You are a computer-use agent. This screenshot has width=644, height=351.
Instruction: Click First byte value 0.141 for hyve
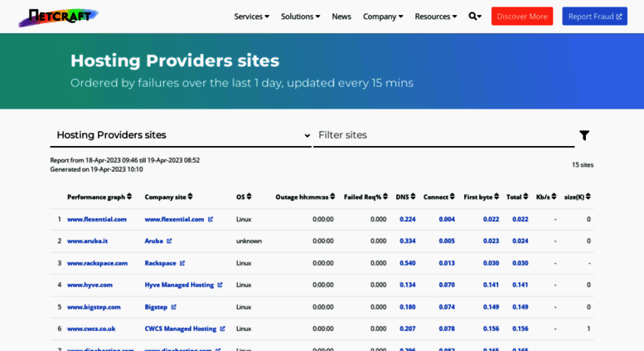[x=491, y=285]
